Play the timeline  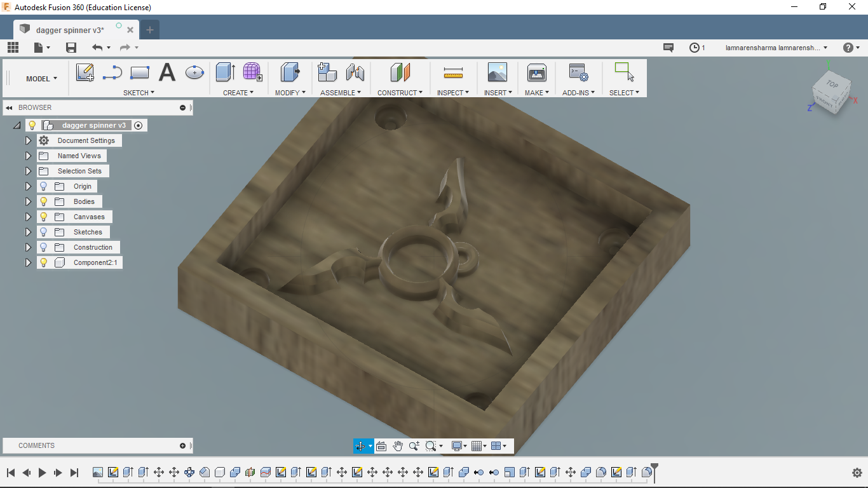tap(43, 473)
